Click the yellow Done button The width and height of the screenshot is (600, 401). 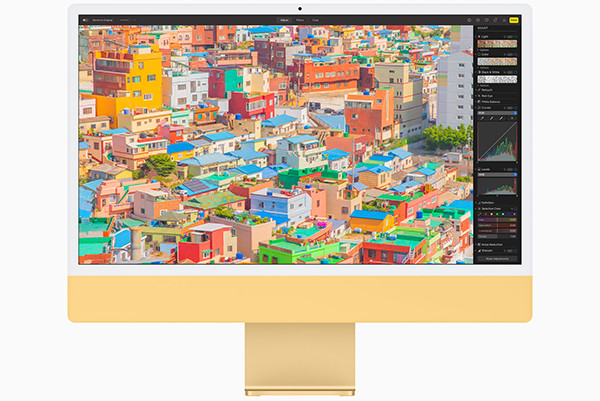pyautogui.click(x=514, y=19)
